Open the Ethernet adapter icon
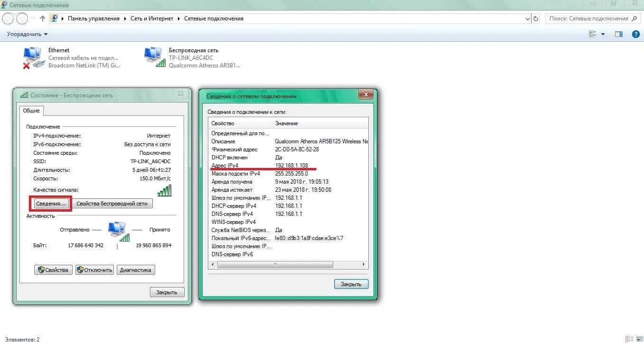The height and width of the screenshot is (344, 644). pos(34,58)
